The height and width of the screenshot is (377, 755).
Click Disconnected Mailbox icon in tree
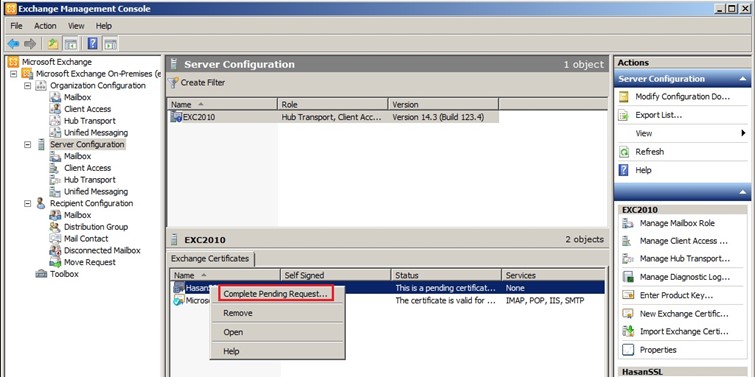(55, 251)
